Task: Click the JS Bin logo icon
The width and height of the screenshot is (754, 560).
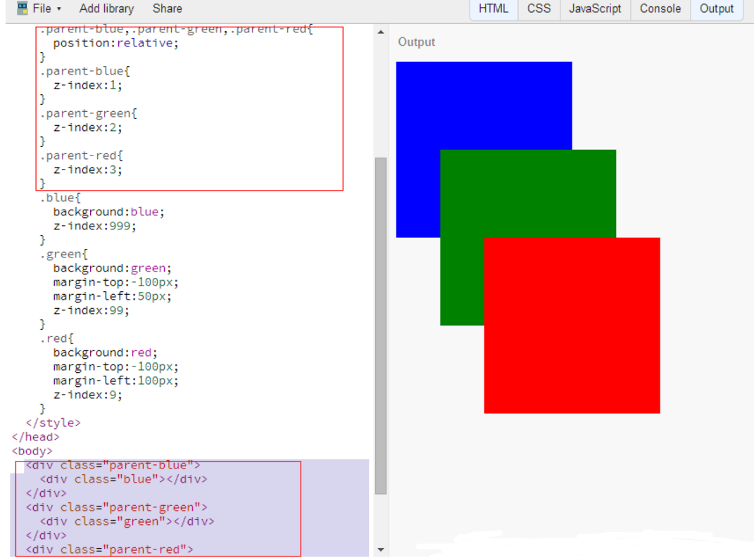Action: [x=22, y=8]
